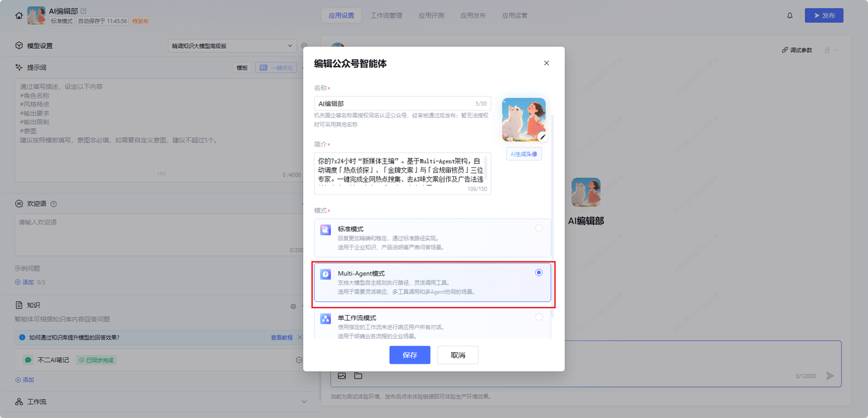Click the Multi-Agent模式 compass icon

325,274
